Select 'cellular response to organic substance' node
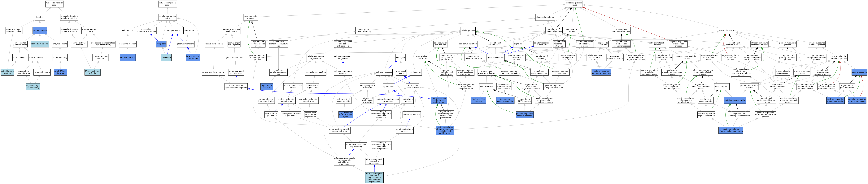 tap(601, 72)
